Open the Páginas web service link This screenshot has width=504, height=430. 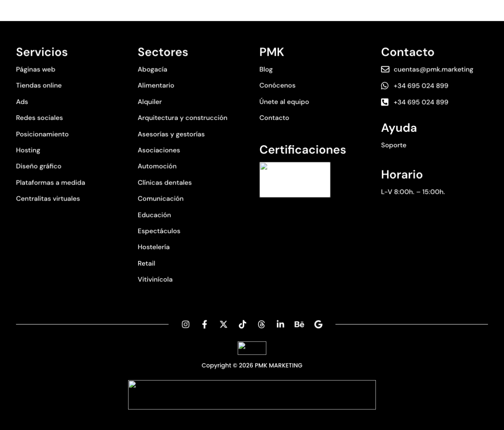(36, 69)
